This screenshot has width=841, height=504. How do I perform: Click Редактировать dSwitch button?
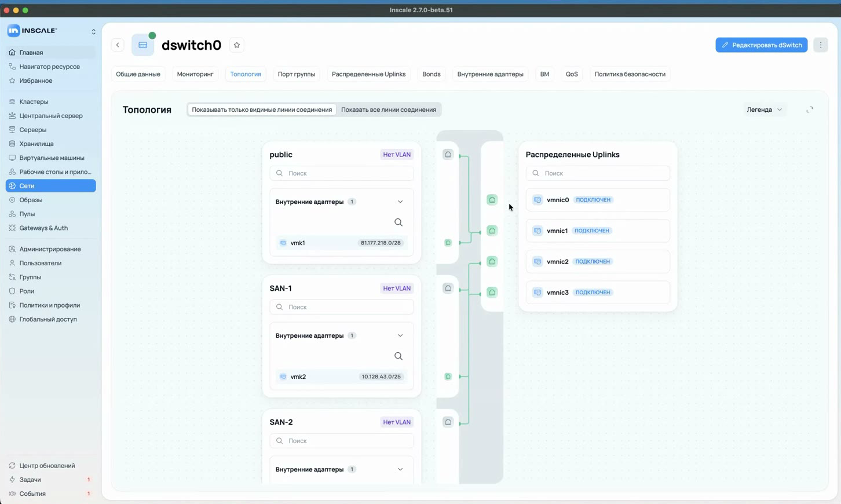point(761,45)
